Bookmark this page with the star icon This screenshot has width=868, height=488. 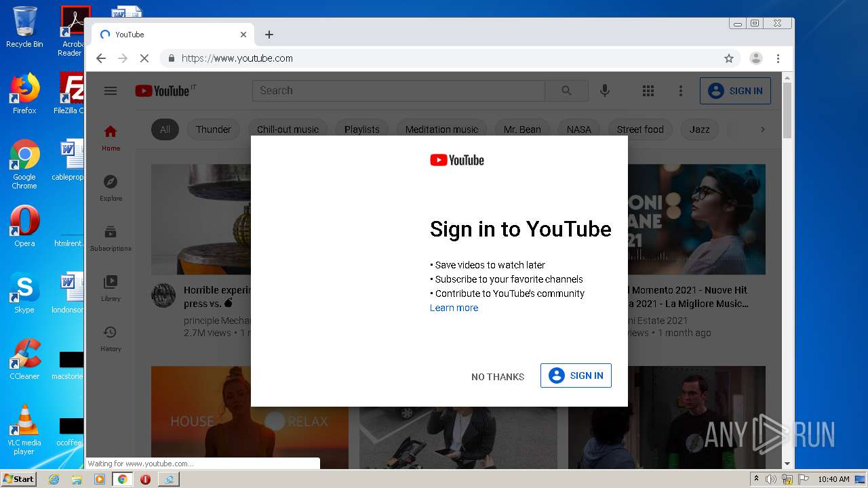[x=729, y=58]
